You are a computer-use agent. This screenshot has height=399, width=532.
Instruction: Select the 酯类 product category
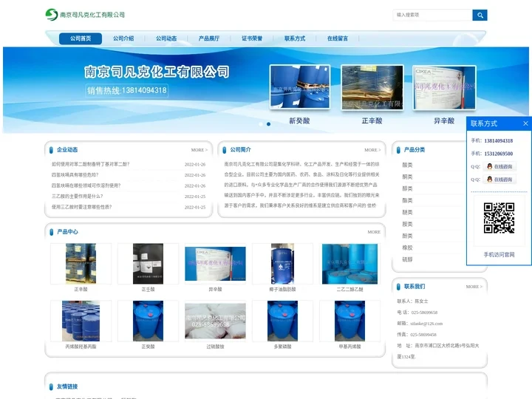point(407,200)
